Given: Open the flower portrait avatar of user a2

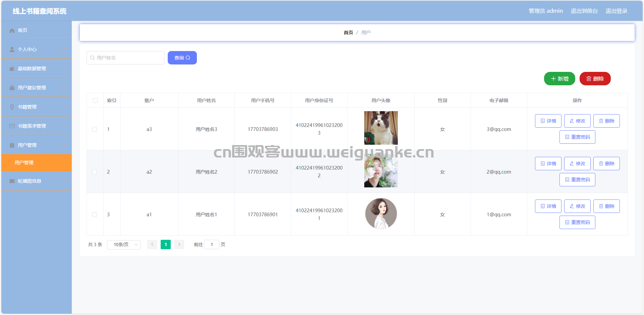Looking at the screenshot, I should (x=381, y=171).
